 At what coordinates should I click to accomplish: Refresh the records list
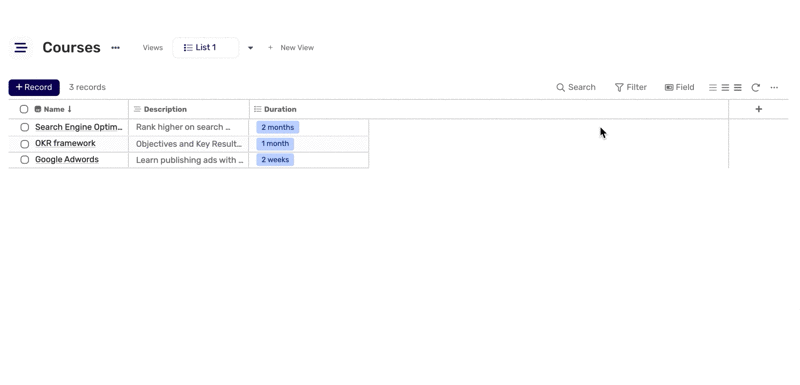(756, 88)
